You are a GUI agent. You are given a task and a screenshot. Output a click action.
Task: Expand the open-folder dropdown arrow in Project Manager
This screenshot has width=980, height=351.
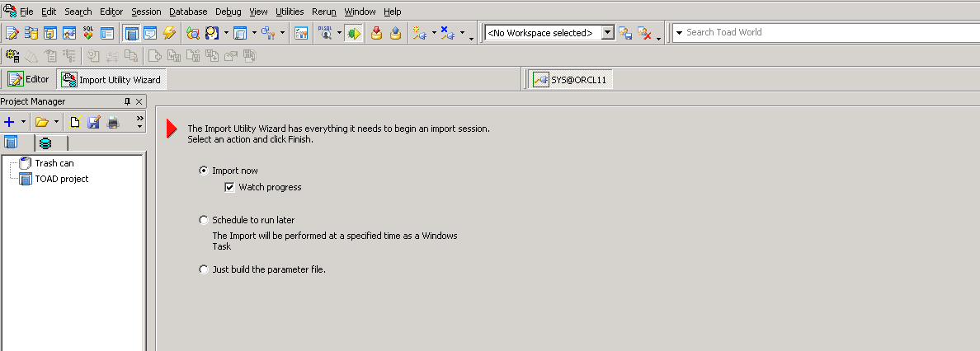(x=56, y=122)
